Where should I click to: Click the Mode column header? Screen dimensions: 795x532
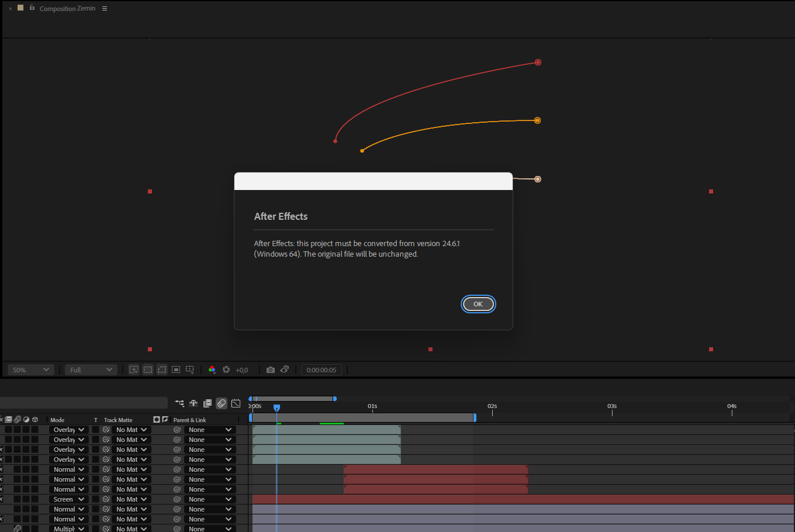(x=57, y=420)
